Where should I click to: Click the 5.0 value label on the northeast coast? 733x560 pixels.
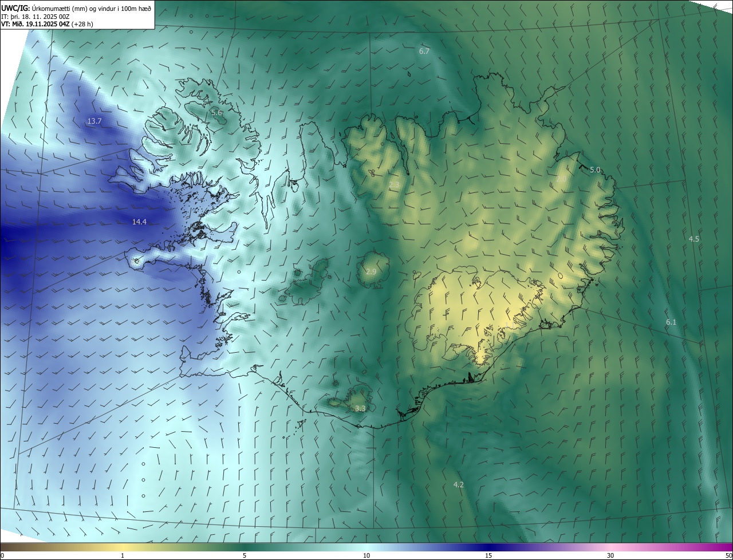point(595,170)
